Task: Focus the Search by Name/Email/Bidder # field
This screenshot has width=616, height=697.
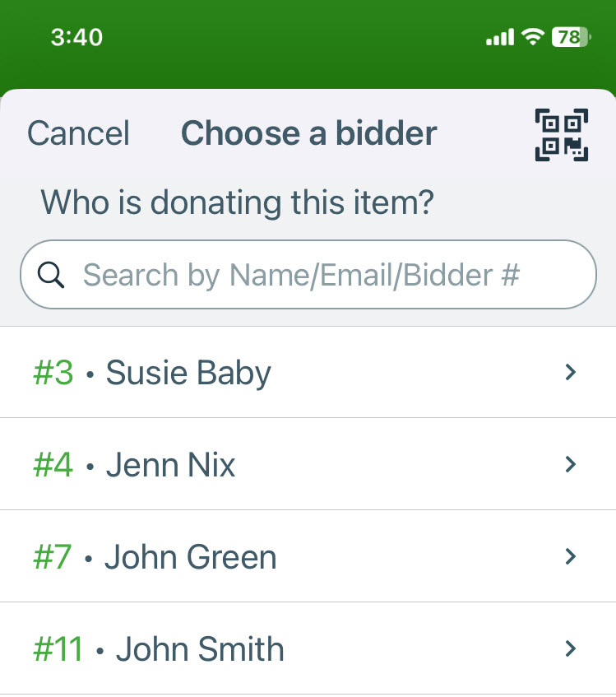Action: click(x=308, y=274)
